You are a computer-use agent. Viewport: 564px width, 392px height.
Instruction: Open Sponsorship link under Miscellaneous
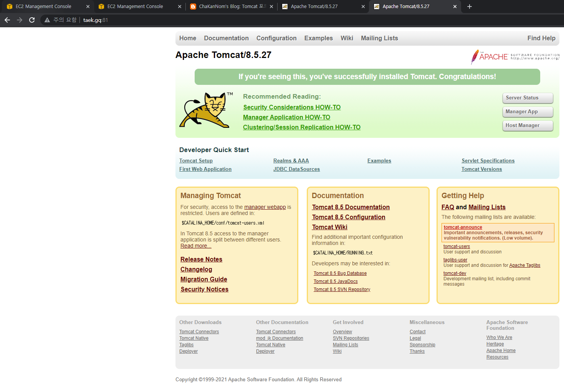pos(422,345)
